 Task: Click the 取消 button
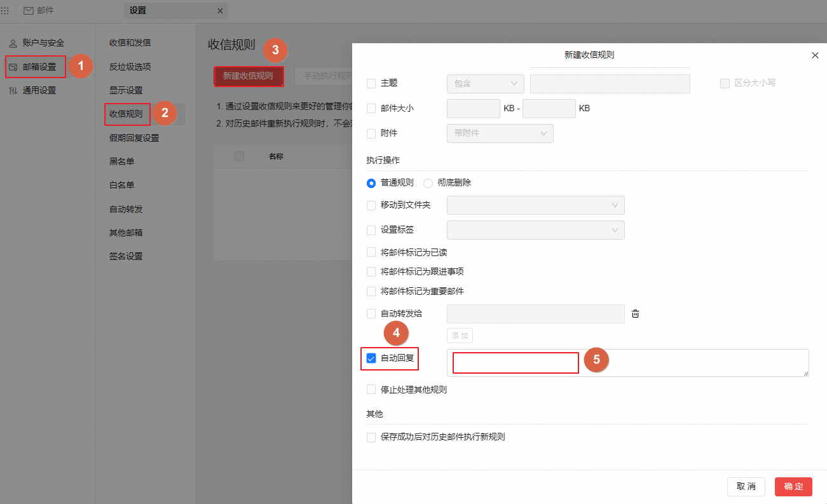coord(746,487)
